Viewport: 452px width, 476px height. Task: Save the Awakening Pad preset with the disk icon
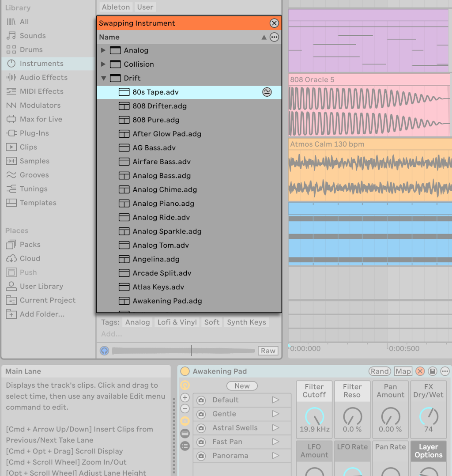tap(433, 371)
